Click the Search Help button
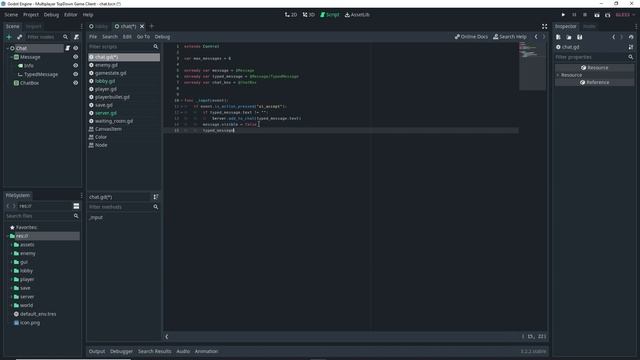The width and height of the screenshot is (640, 360). tap(510, 37)
